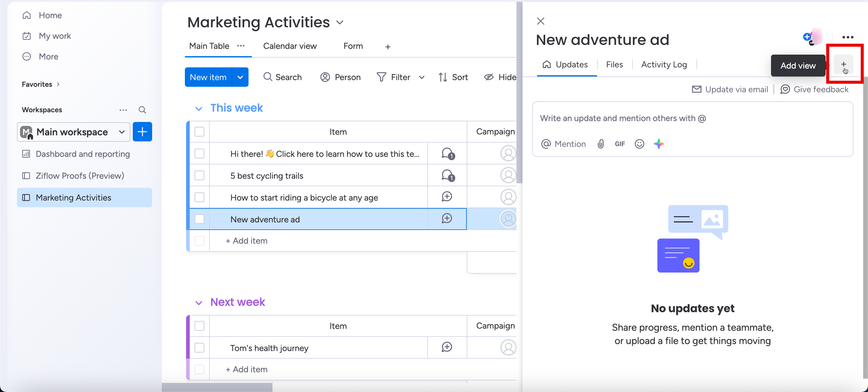
Task: Tick checkbox for Tom's health journey
Action: [199, 348]
